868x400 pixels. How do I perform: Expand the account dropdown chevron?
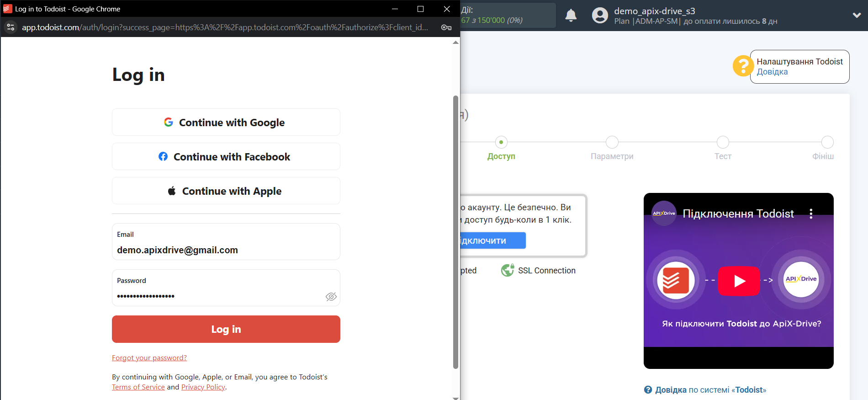857,16
